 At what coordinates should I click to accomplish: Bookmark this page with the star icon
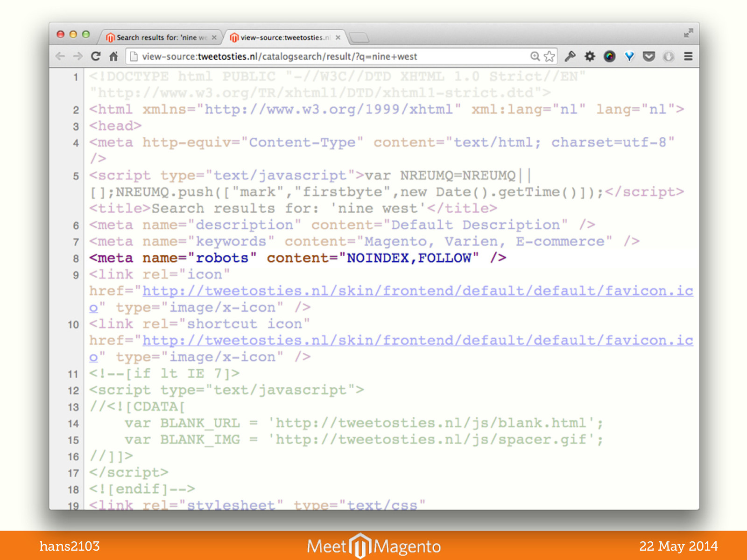[549, 56]
